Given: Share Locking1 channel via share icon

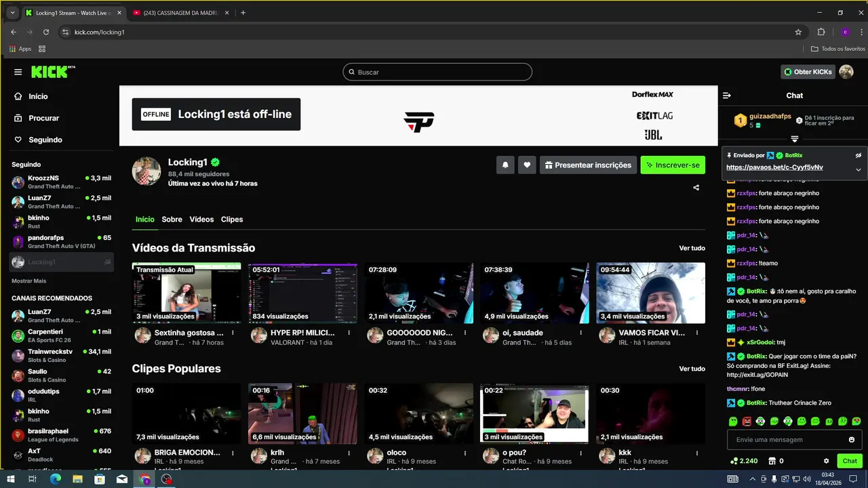Looking at the screenshot, I should coord(696,188).
